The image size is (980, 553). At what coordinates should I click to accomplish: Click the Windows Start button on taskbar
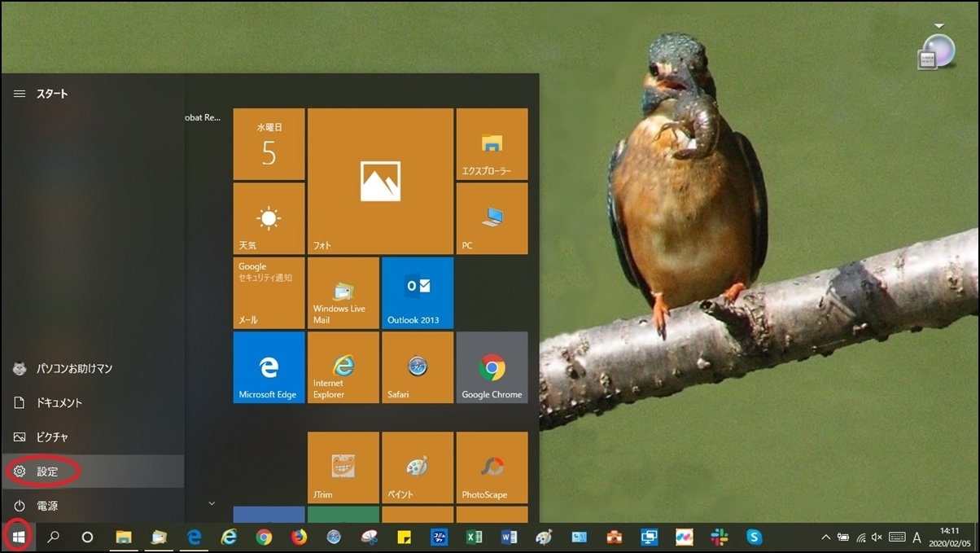pos(19,537)
